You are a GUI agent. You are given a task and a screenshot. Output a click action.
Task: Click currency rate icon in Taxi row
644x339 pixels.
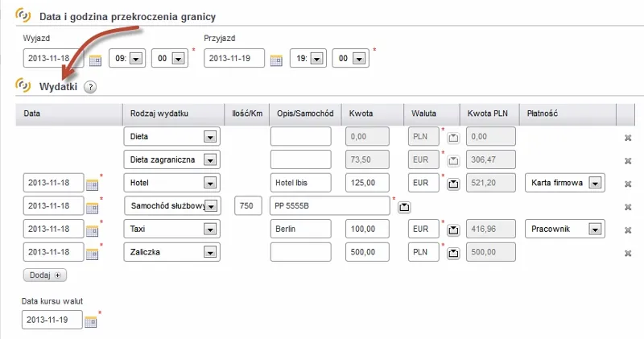click(x=453, y=230)
